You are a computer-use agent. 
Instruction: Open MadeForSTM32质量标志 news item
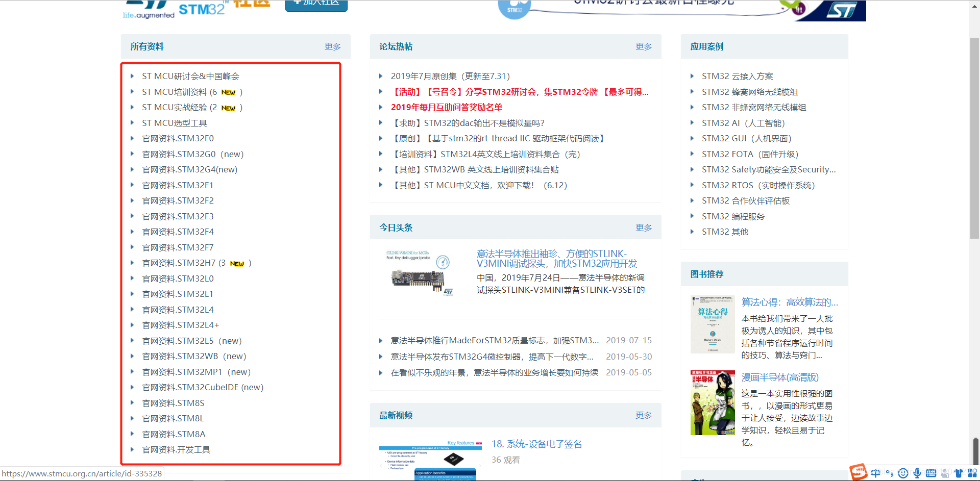click(x=495, y=340)
